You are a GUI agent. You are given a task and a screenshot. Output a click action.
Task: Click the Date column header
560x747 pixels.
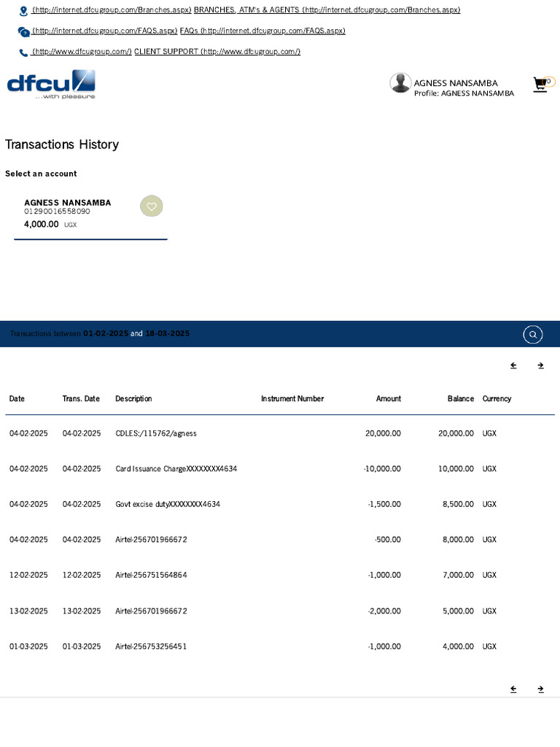17,399
